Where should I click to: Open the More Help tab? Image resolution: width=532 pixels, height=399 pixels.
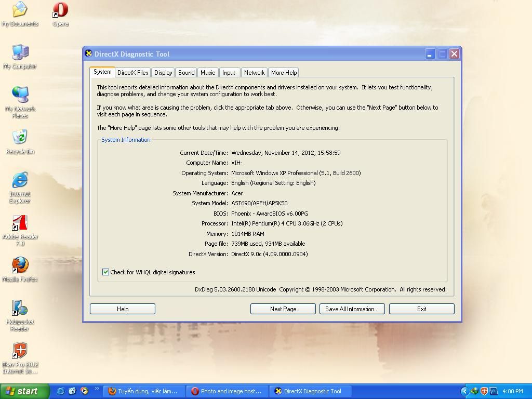click(284, 73)
